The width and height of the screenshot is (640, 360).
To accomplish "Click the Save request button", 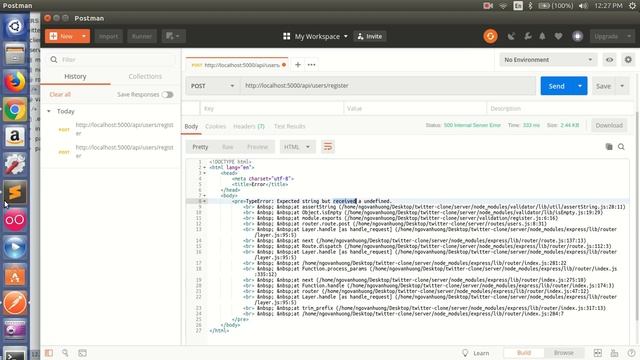I will coord(603,86).
